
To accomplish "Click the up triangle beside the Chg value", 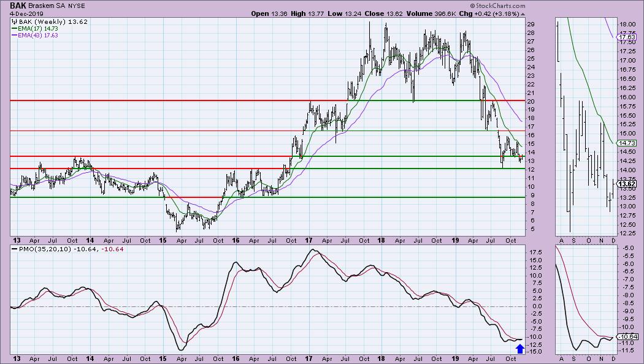I will pyautogui.click(x=523, y=14).
